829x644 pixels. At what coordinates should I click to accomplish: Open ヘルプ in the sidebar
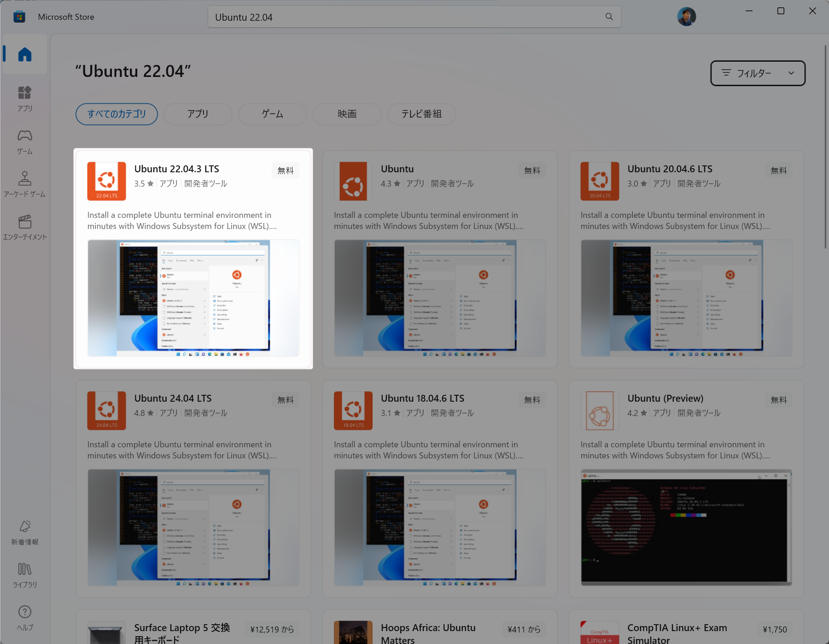coord(25,618)
